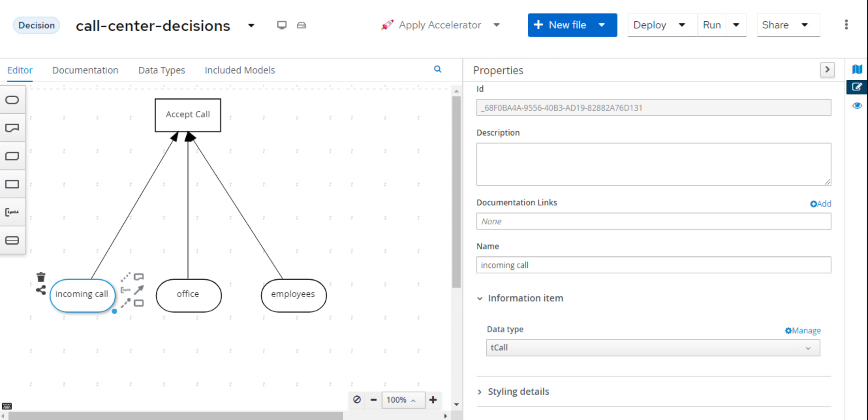
Task: Collapse the Properties panel with the chevron
Action: 827,70
